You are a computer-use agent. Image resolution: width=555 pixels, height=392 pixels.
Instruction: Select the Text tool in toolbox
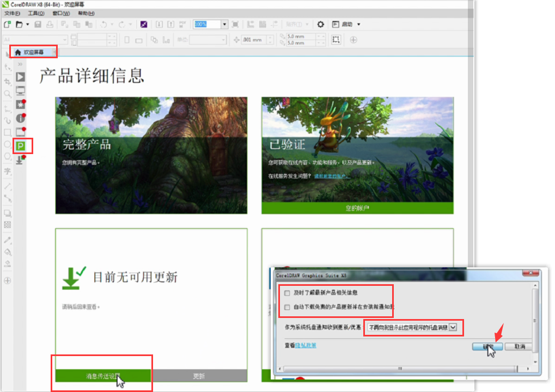(8, 171)
